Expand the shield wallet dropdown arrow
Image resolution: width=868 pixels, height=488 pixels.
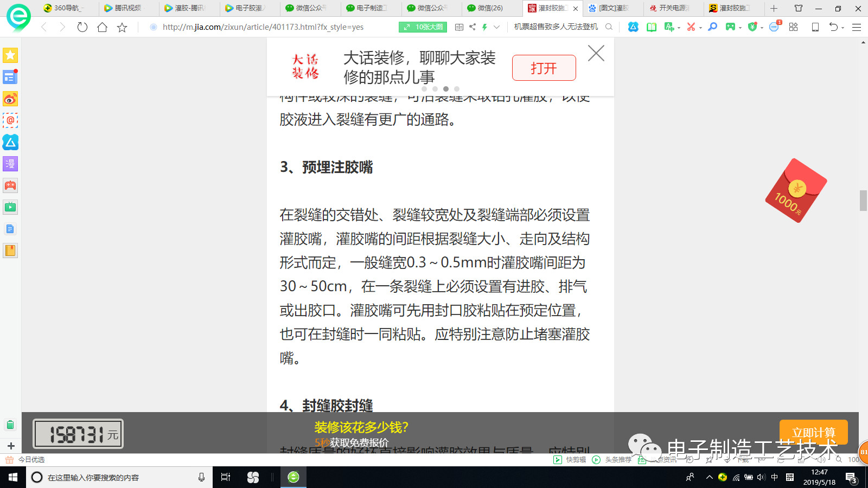762,28
